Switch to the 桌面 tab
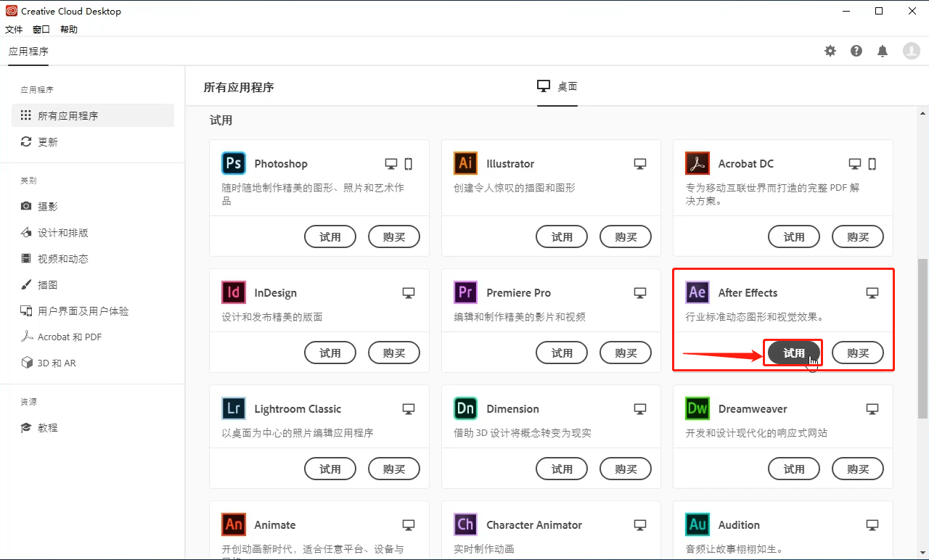The width and height of the screenshot is (929, 560). 557,86
